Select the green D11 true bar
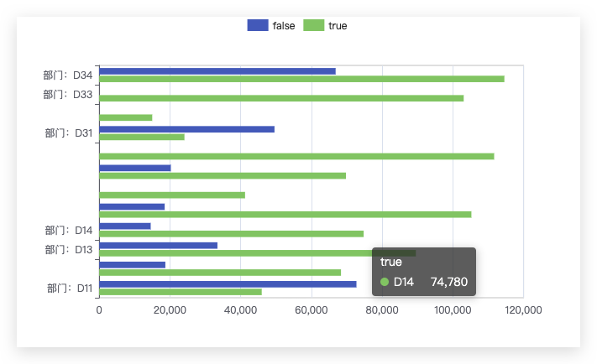Screen dimensions: 597x364 coord(181,292)
